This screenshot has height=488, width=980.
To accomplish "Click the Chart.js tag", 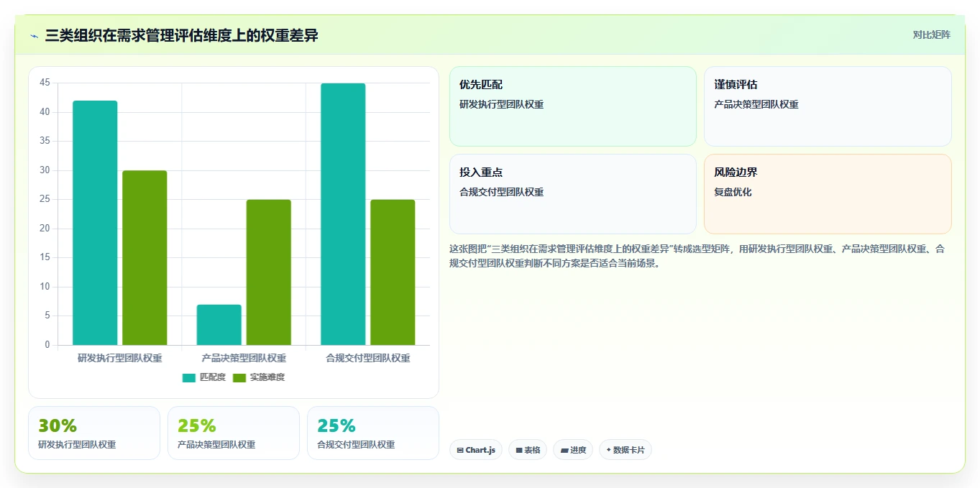I will [x=476, y=450].
